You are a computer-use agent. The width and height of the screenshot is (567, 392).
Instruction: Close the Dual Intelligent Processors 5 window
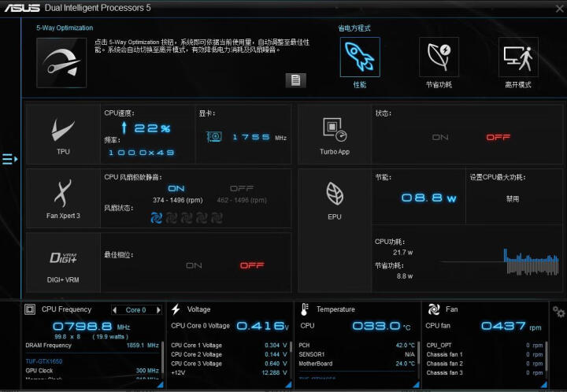(560, 9)
